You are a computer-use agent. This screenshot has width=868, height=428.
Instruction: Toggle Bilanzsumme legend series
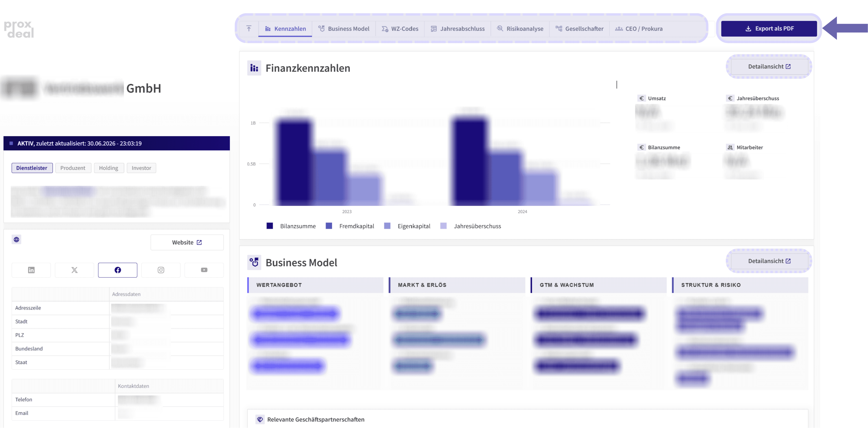[291, 226]
